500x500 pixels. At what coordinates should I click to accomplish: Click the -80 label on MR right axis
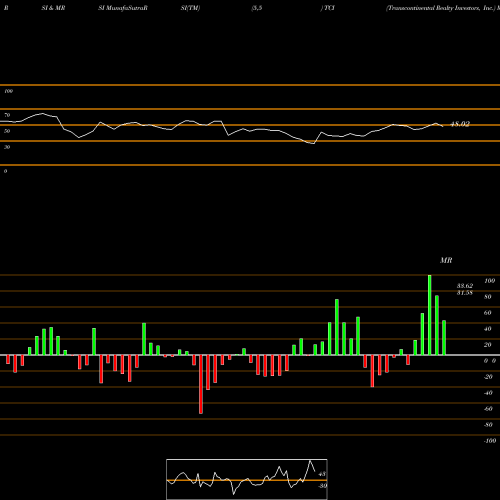pyautogui.click(x=488, y=425)
